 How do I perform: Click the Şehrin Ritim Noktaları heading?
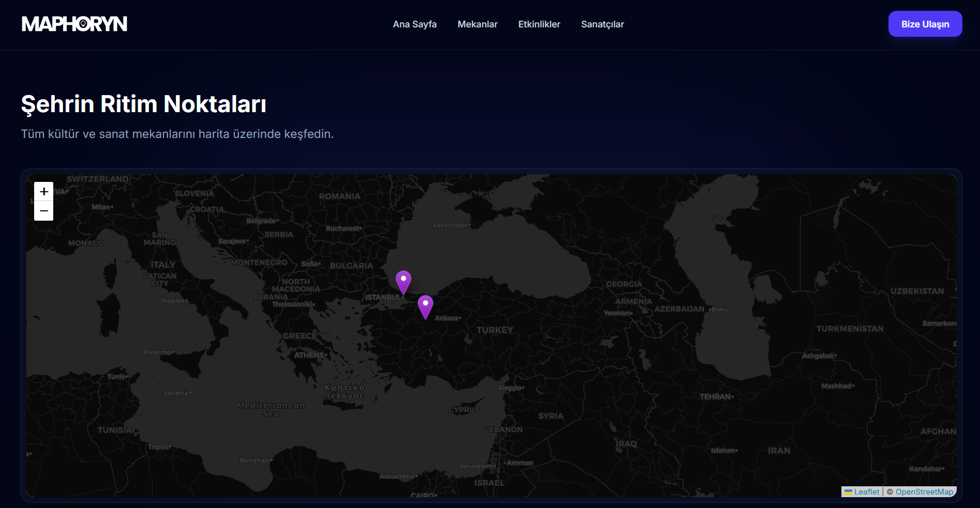144,104
